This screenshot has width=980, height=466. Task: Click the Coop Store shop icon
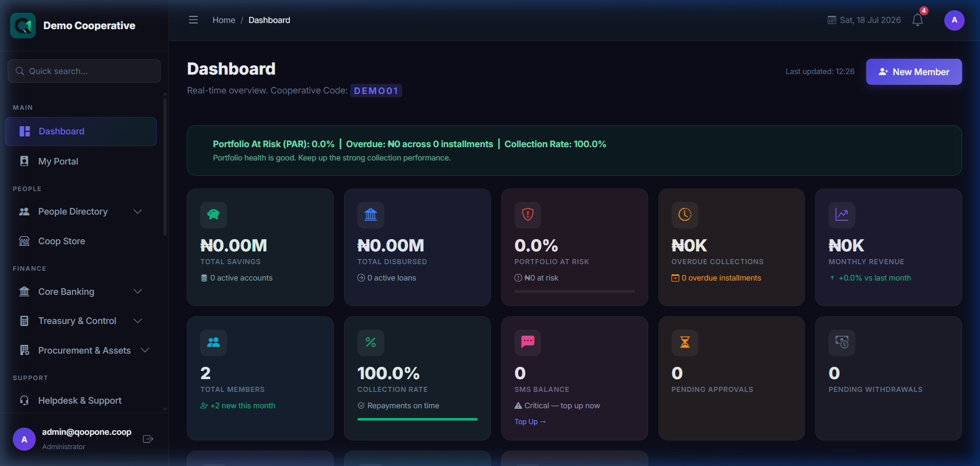[24, 241]
